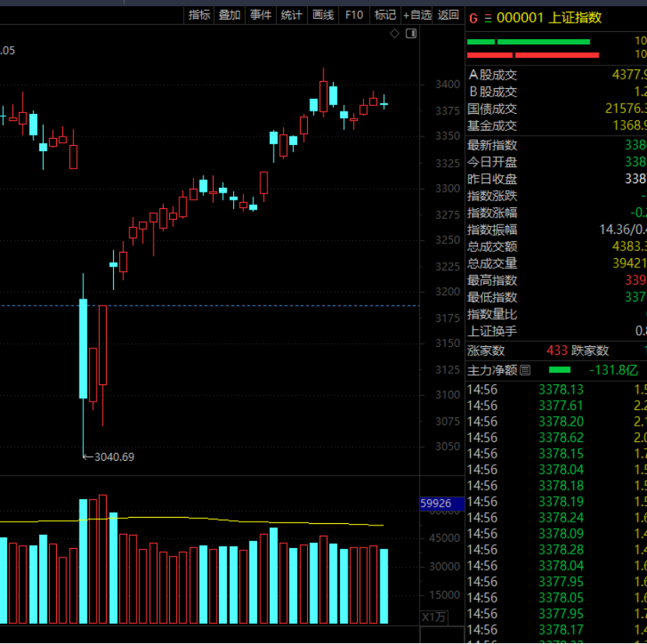This screenshot has width=647, height=644.
Task: Select the tick row priced 3378.09
Action: (557, 534)
